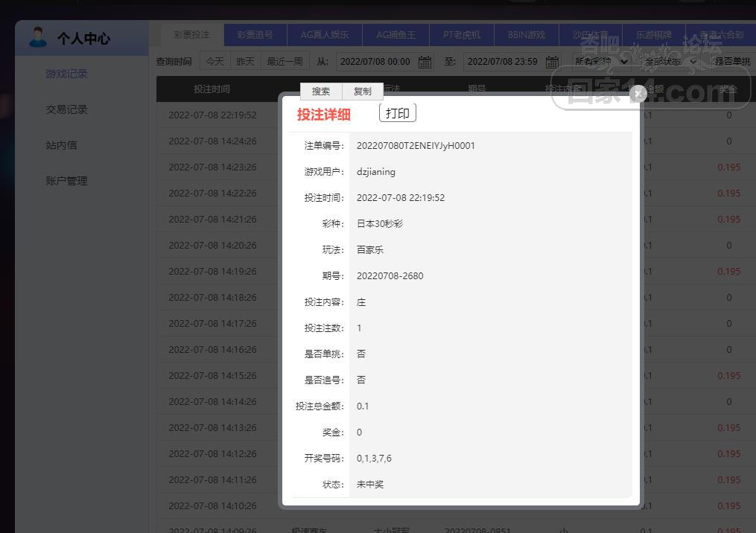Close the 投注详细 dialog
Image resolution: width=756 pixels, height=533 pixels.
pyautogui.click(x=638, y=94)
